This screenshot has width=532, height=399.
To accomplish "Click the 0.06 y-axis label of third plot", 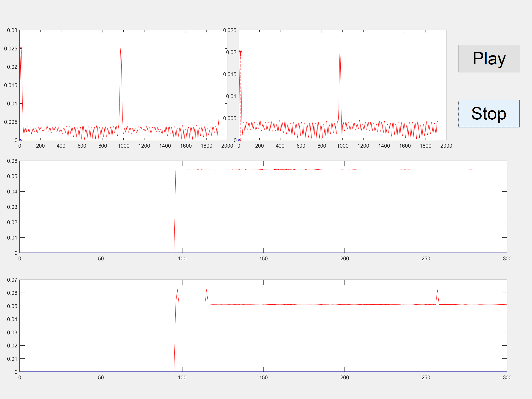I will click(x=12, y=161).
